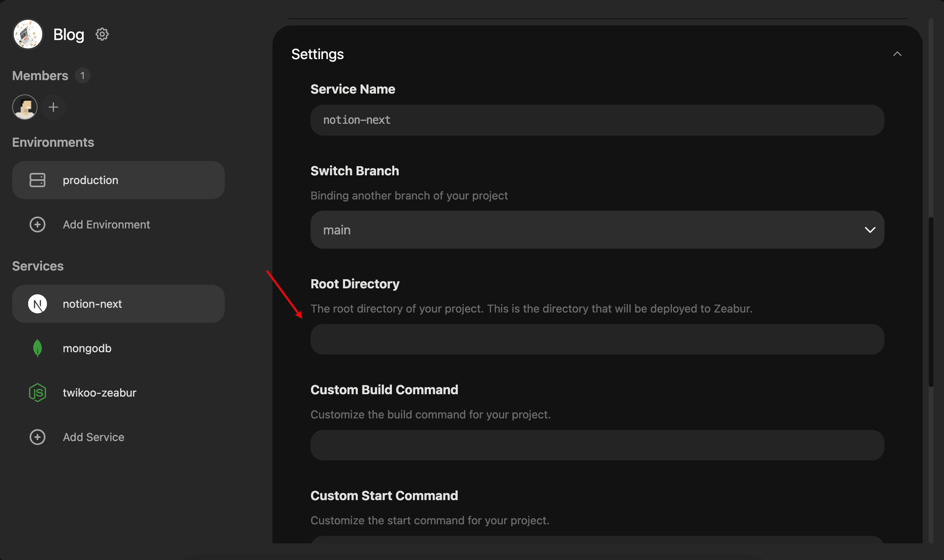Click the Service Name input field
Viewport: 944px width, 560px height.
pyautogui.click(x=597, y=120)
